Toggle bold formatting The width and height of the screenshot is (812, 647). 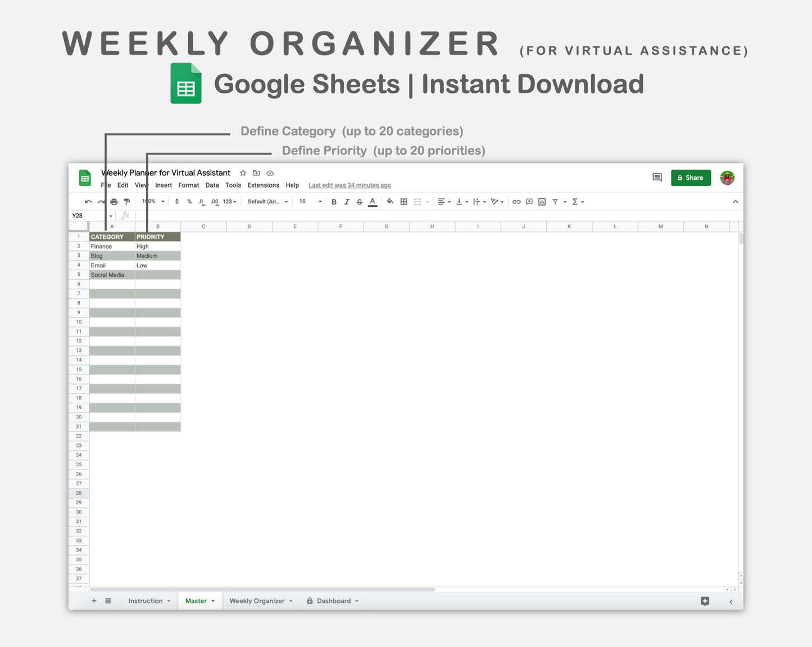coord(334,201)
